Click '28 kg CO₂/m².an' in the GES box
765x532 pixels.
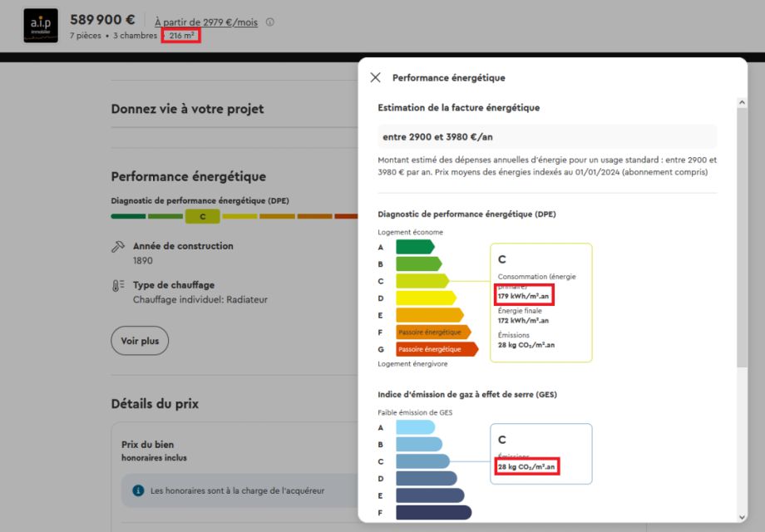(x=526, y=466)
